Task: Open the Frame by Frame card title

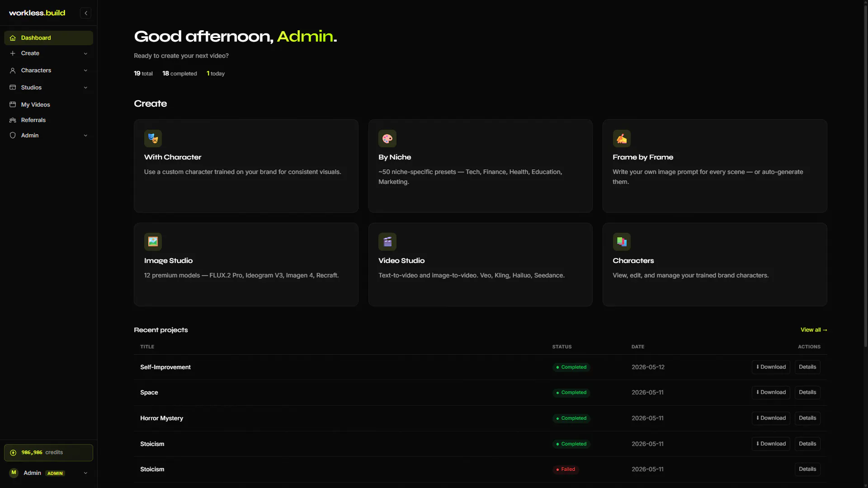Action: [643, 157]
